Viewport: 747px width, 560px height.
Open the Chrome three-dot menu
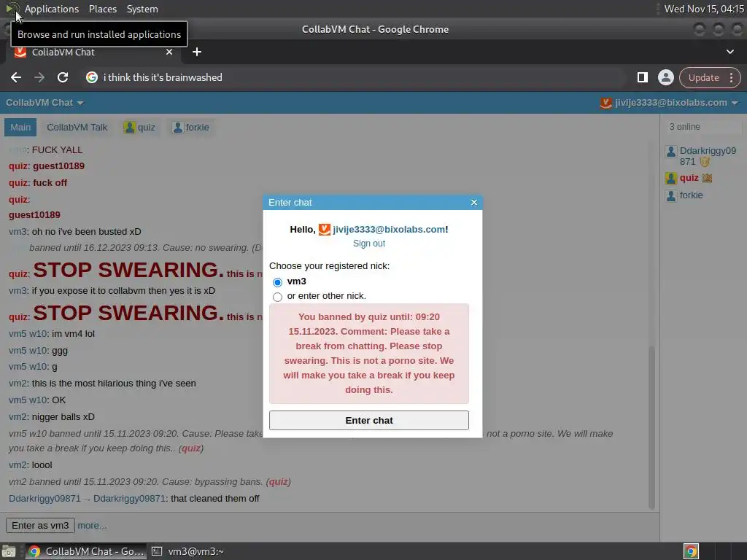click(731, 77)
